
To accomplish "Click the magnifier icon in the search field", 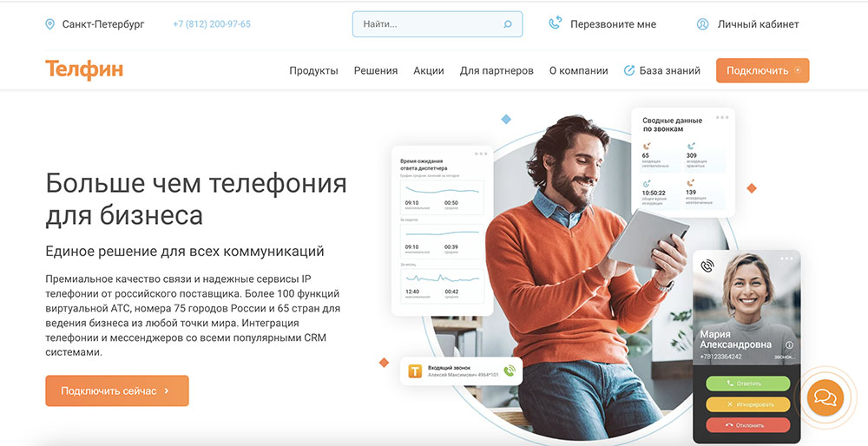I will (x=508, y=24).
